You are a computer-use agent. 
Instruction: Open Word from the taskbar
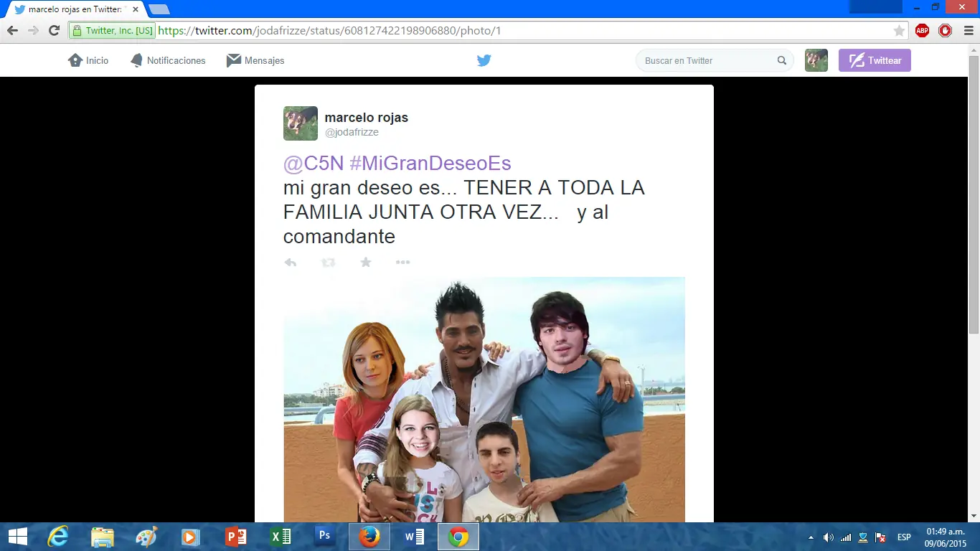[x=414, y=537]
